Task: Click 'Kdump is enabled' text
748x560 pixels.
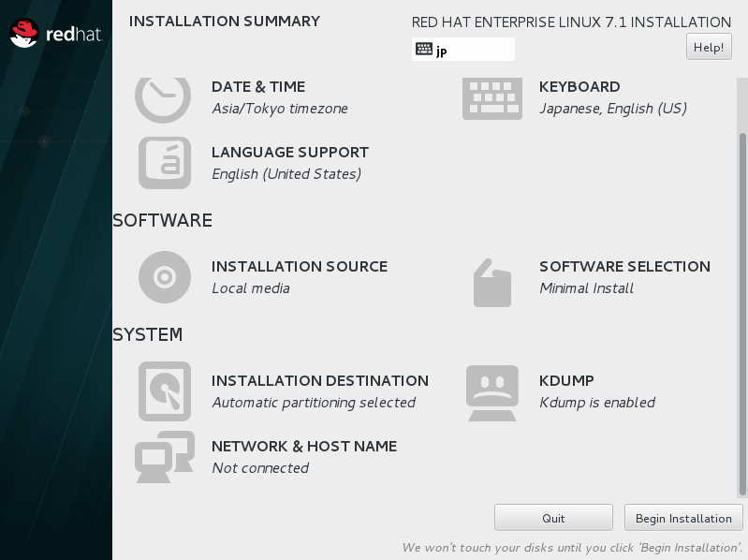Action: tap(596, 403)
